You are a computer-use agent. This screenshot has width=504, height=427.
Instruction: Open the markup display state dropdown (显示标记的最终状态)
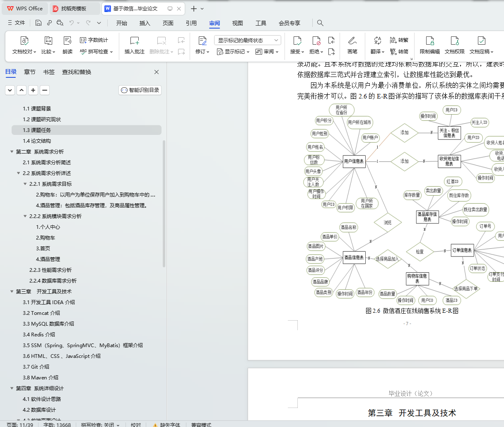(x=248, y=40)
